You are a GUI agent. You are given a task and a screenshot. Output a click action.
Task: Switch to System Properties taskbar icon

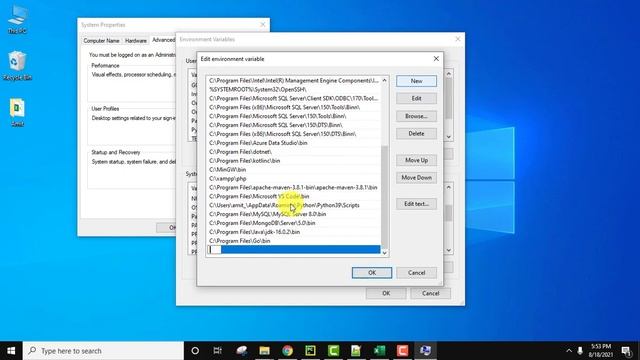tap(425, 351)
